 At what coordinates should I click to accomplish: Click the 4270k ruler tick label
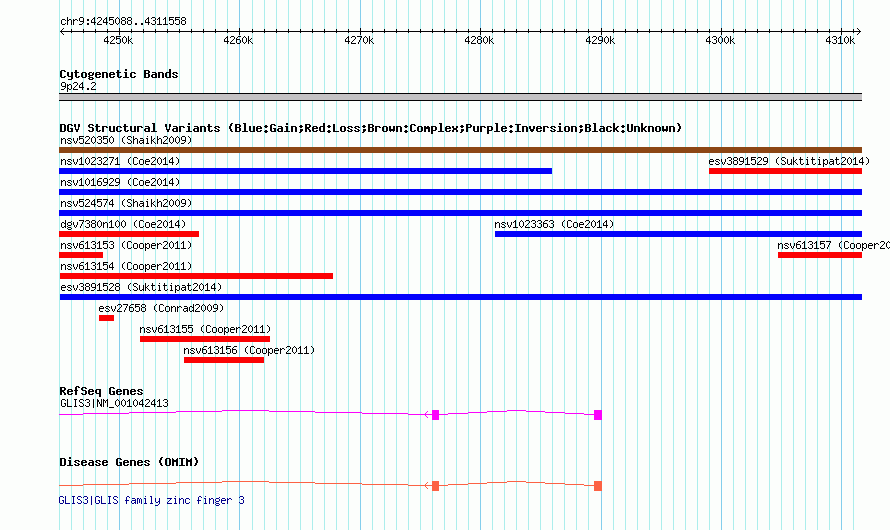coord(359,40)
